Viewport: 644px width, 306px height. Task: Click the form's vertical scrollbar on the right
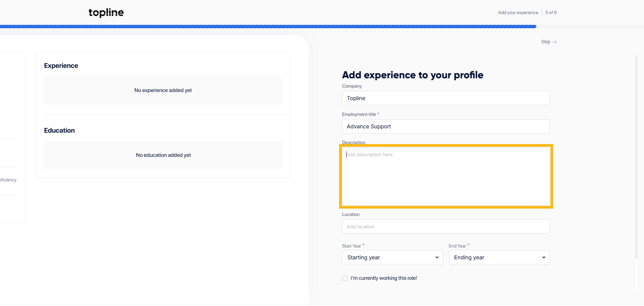(636, 157)
